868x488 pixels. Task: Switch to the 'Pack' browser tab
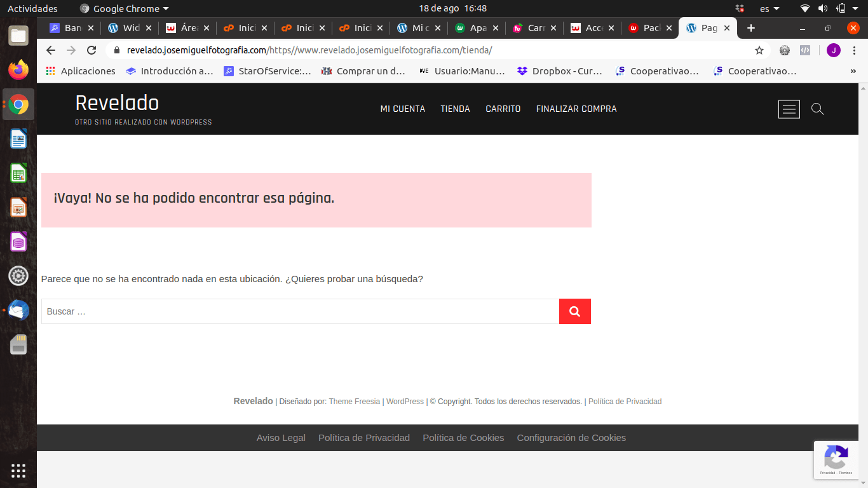(x=650, y=28)
